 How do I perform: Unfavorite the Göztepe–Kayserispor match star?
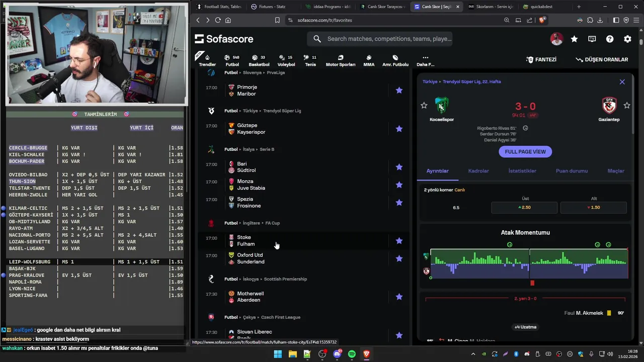pyautogui.click(x=399, y=129)
